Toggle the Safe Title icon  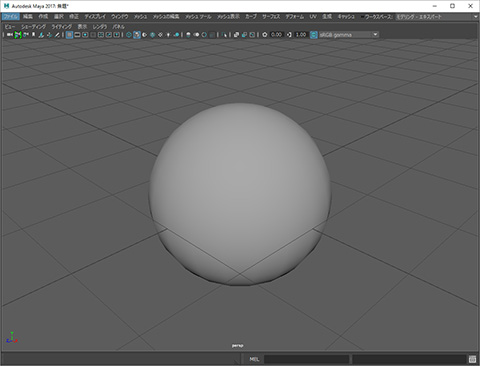click(116, 35)
